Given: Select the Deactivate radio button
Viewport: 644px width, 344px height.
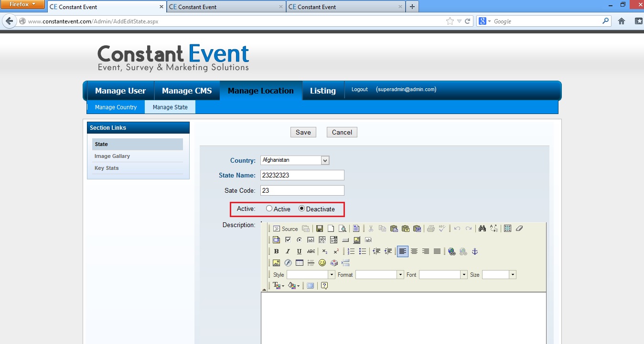Looking at the screenshot, I should [301, 208].
